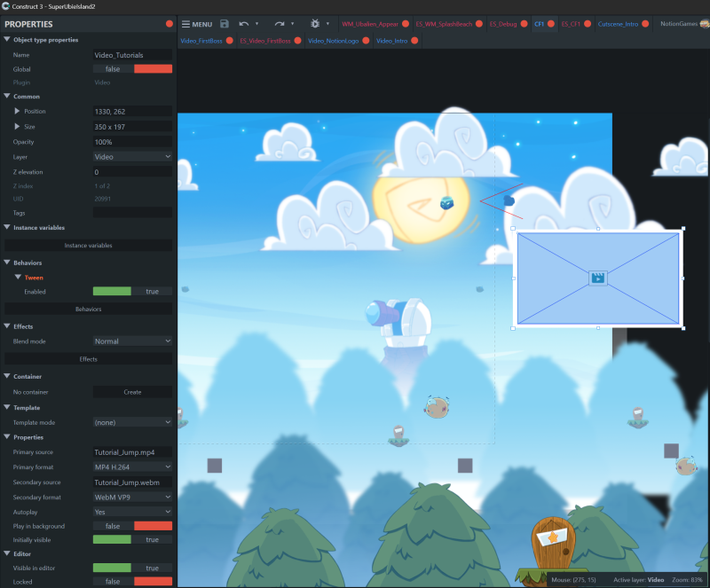710x588 pixels.
Task: Close the ES_Debug tab via red dot
Action: 525,24
